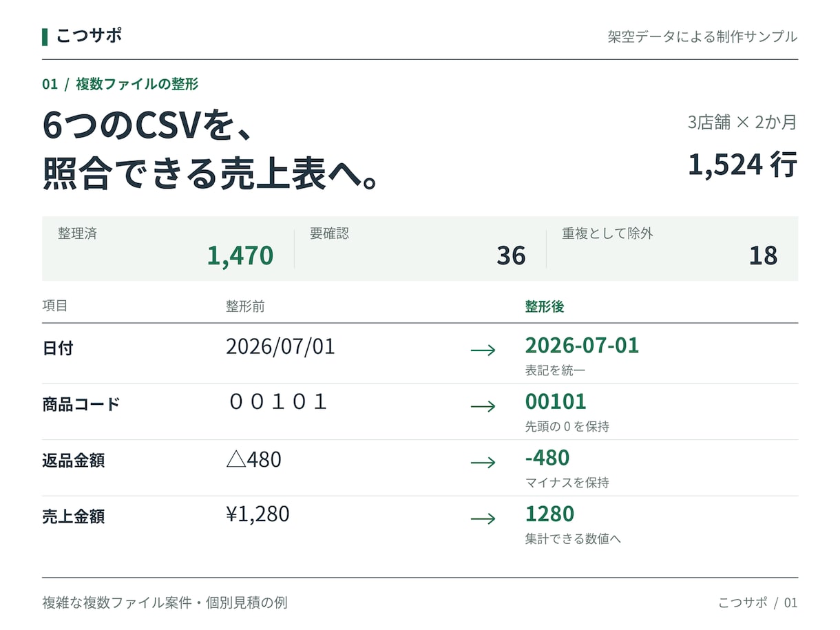The height and width of the screenshot is (630, 840).
Task: Click the after value 1280
Action: click(549, 514)
